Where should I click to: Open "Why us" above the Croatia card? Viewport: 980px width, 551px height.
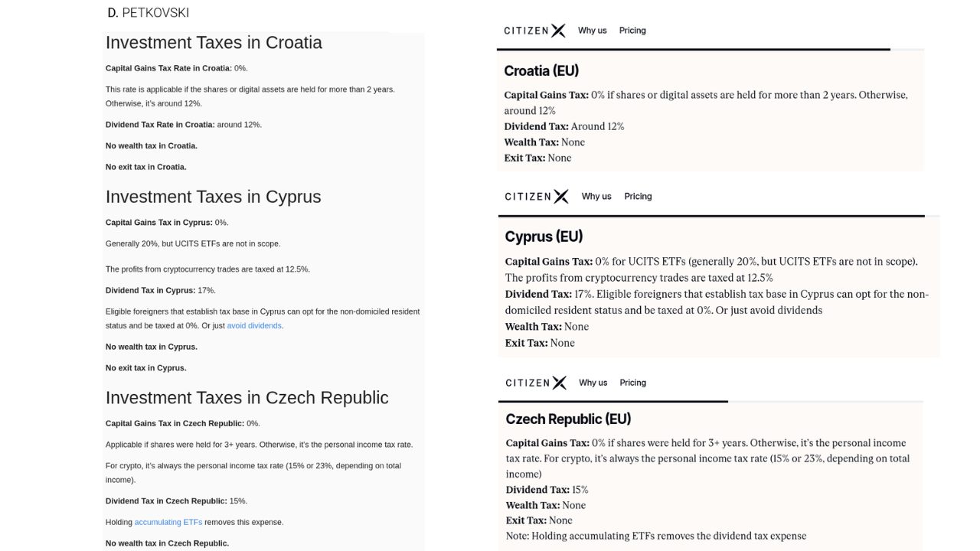[592, 31]
